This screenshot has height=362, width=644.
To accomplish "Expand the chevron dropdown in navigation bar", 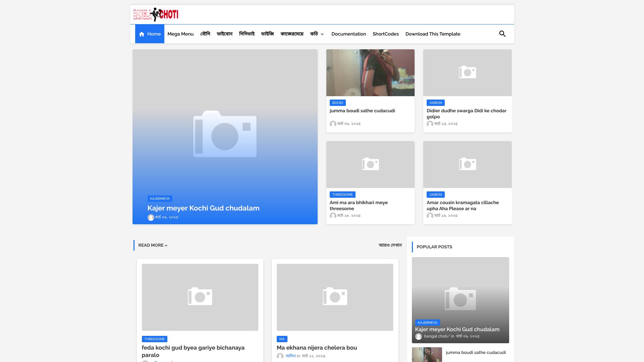I will [322, 34].
